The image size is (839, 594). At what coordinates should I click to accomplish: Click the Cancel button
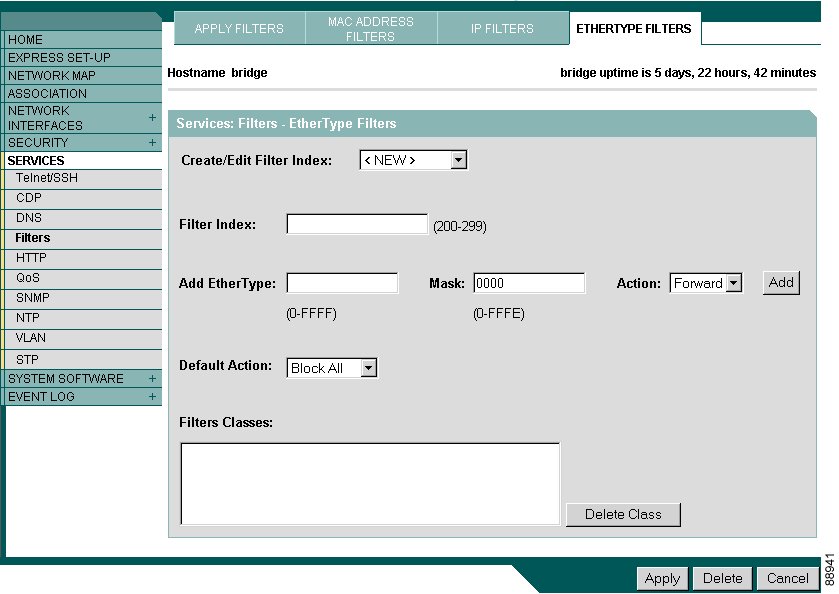(x=787, y=578)
